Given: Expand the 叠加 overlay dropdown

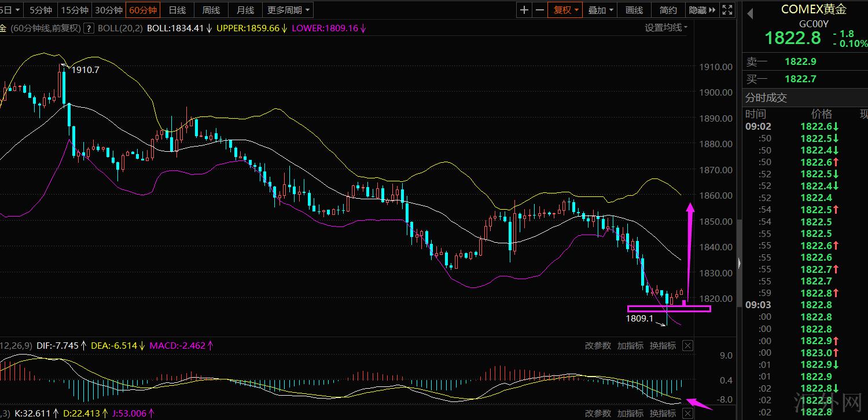Looking at the screenshot, I should pos(601,10).
